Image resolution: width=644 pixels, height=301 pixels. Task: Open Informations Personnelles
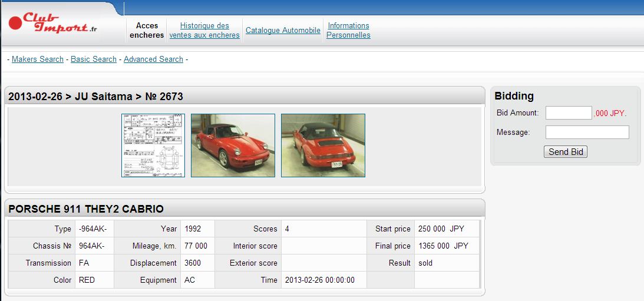[x=348, y=30]
